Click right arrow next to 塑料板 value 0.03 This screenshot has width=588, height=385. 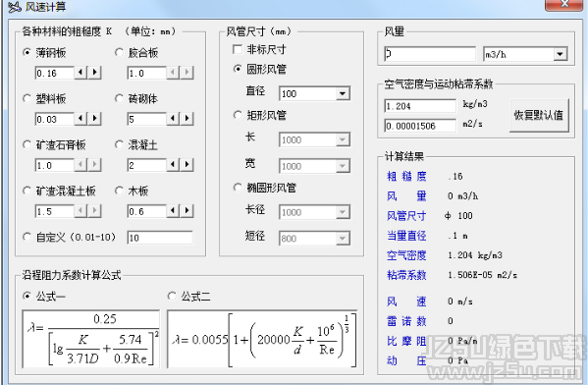point(95,119)
